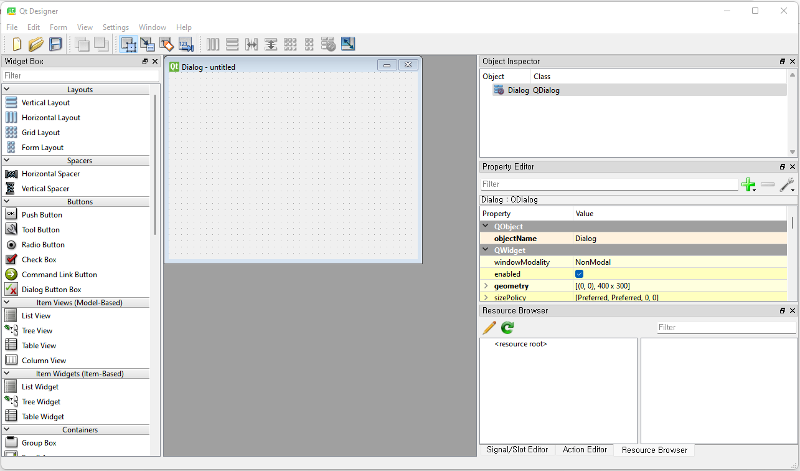Focus the Property Editor Filter field
Screen dimensions: 800x471
tap(609, 184)
